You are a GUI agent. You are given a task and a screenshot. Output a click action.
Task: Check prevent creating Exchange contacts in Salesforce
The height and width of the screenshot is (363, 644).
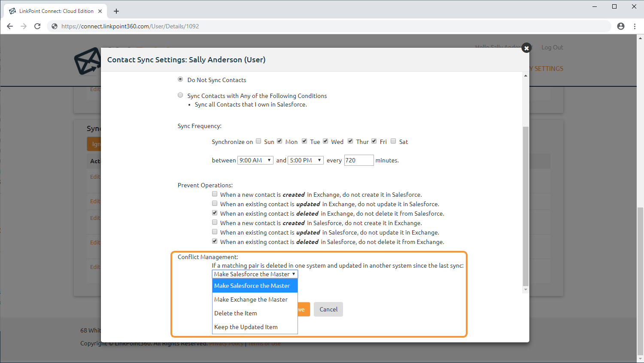tap(215, 194)
